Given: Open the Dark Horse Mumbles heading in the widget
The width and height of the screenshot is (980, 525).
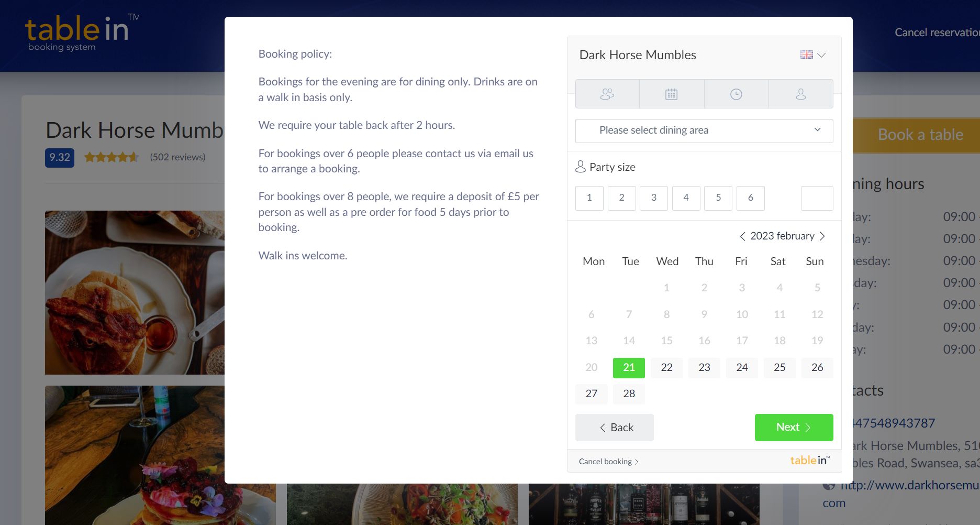Looking at the screenshot, I should [x=638, y=54].
